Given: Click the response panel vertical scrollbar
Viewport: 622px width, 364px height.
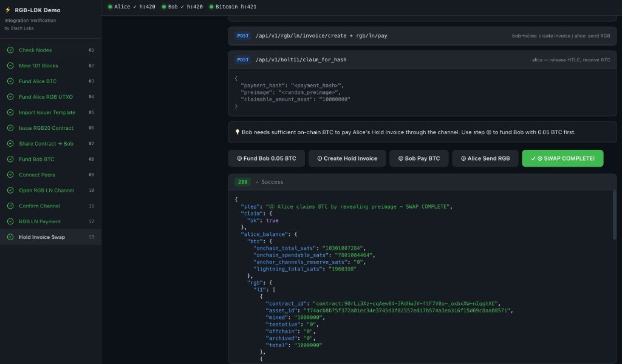Looking at the screenshot, I should (x=615, y=215).
